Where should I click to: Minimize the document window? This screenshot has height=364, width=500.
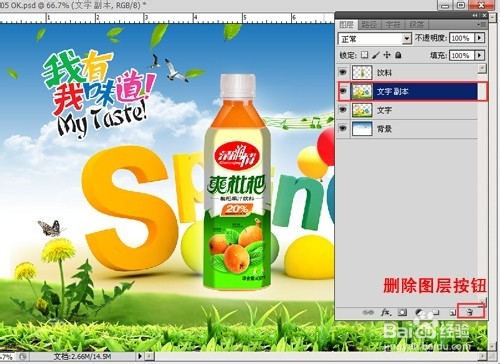[446, 5]
